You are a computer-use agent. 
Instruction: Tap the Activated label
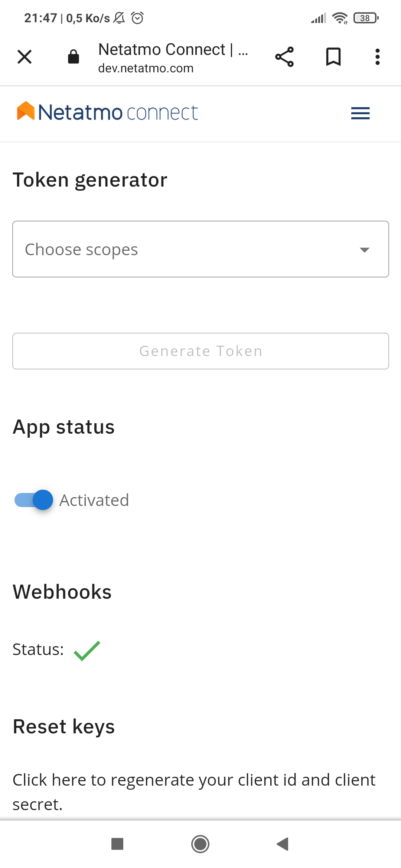[x=94, y=500]
